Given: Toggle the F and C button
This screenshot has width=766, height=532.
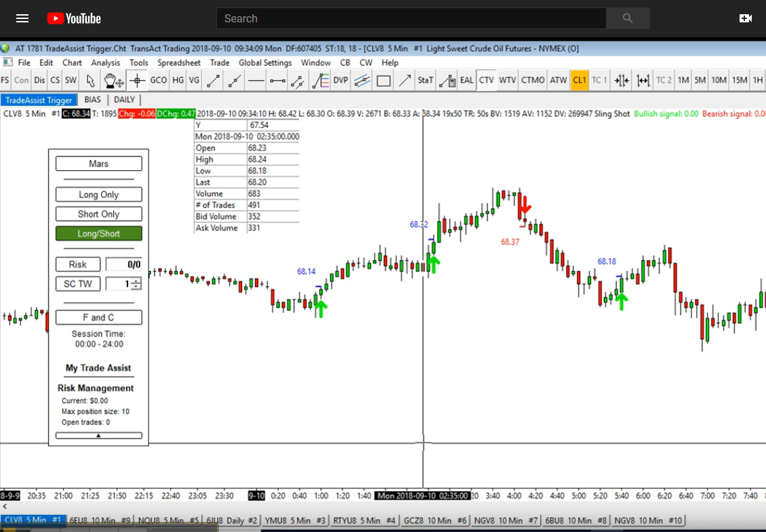Looking at the screenshot, I should pyautogui.click(x=99, y=318).
